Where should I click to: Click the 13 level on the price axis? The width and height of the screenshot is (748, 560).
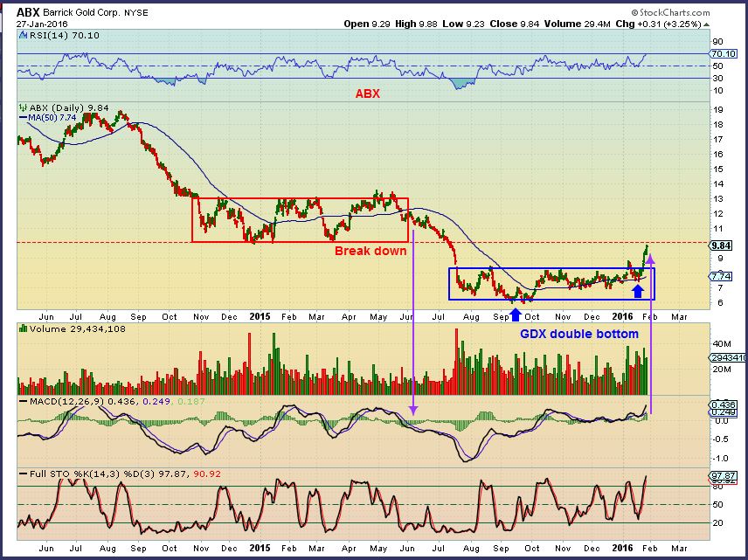click(x=717, y=199)
